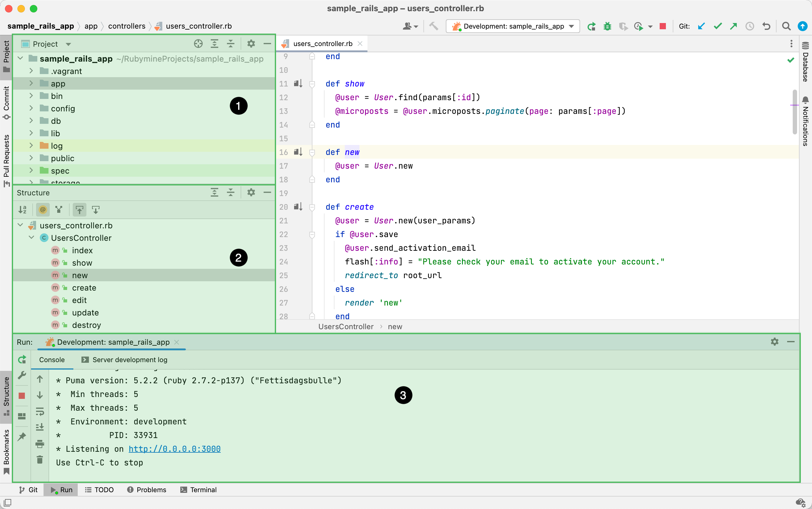This screenshot has height=509, width=812.
Task: Click the Rerun icon in Run panel
Action: point(22,360)
